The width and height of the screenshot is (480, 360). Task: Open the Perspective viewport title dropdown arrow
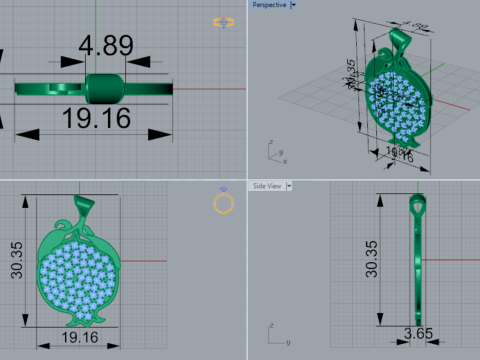click(293, 5)
